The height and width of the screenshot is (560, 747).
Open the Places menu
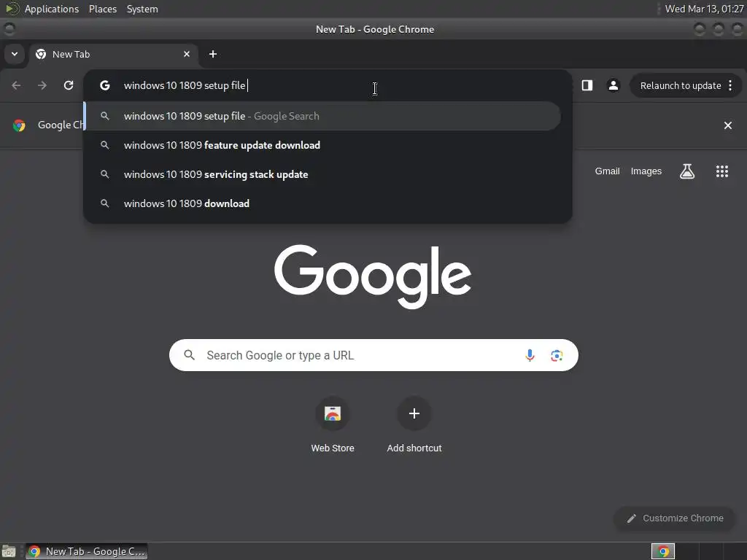click(x=103, y=9)
